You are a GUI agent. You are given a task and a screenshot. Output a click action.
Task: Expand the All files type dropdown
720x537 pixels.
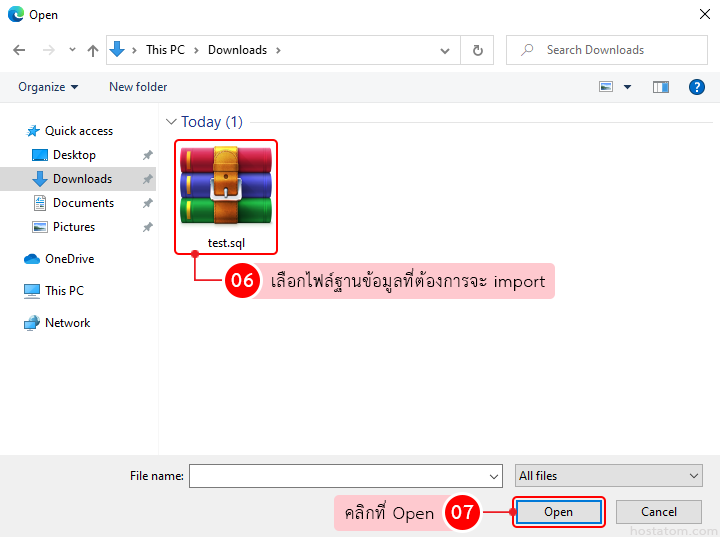point(608,476)
